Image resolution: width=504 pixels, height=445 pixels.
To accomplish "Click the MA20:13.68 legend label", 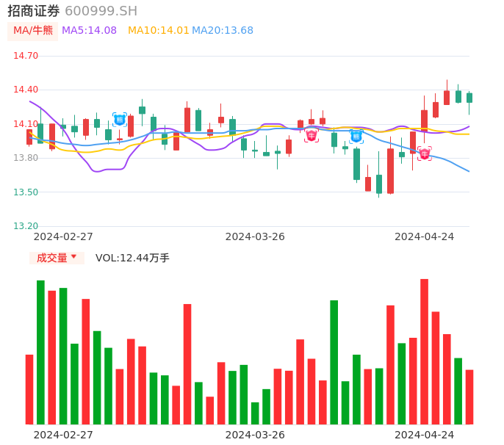I will click(223, 30).
